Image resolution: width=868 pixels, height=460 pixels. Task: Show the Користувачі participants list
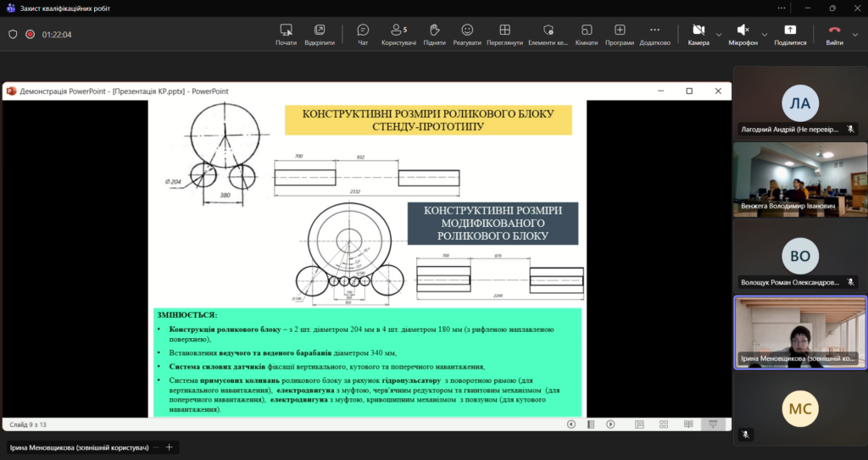click(398, 34)
